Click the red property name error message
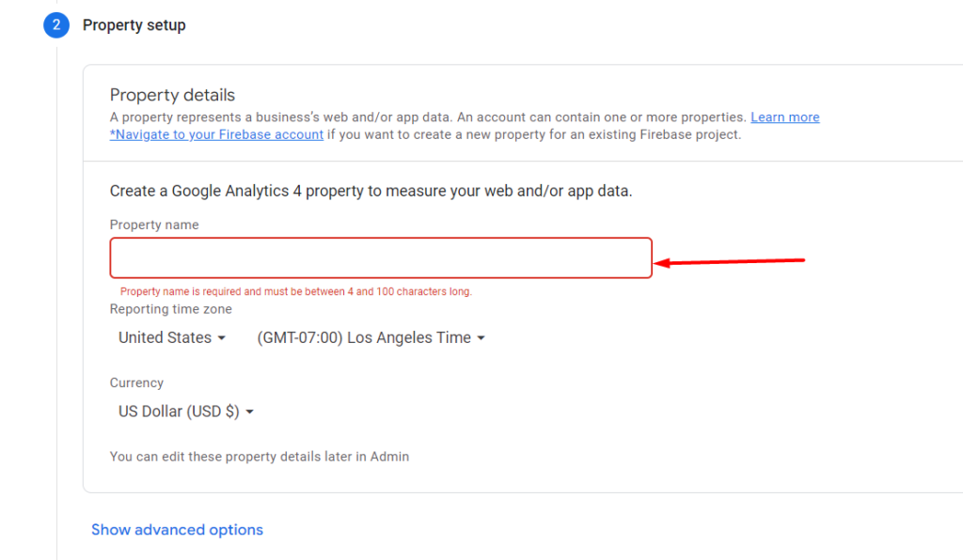 pyautogui.click(x=296, y=291)
